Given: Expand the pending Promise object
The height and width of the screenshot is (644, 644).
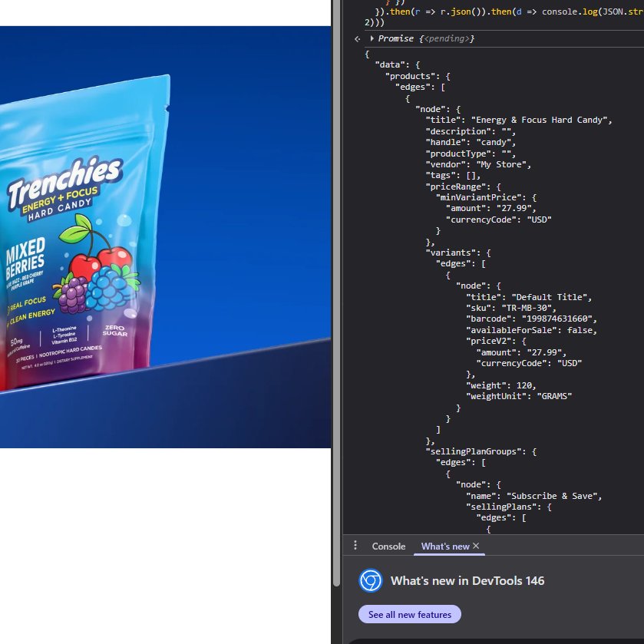Looking at the screenshot, I should click(x=372, y=38).
